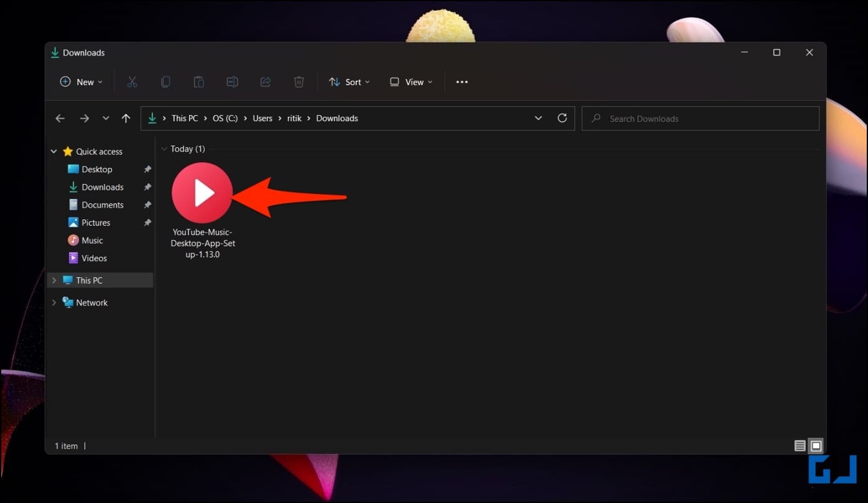The image size is (868, 503).
Task: Open Music folder in sidebar
Action: click(92, 241)
